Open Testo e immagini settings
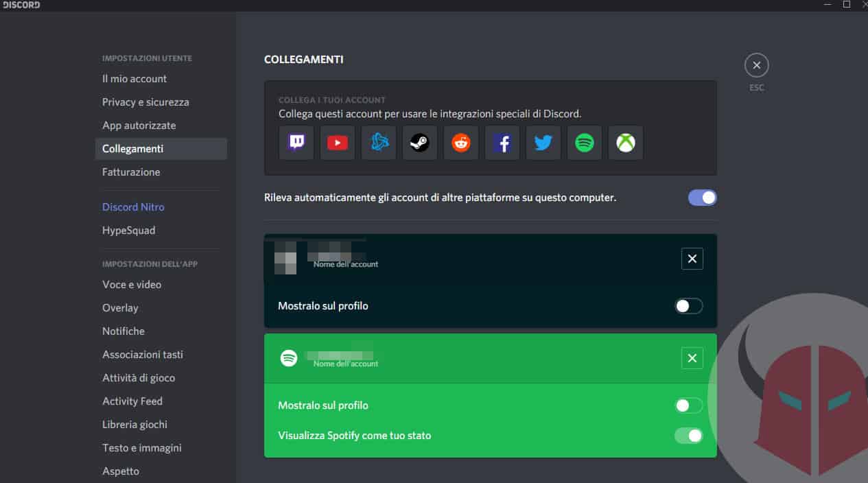This screenshot has height=483, width=868. [x=161, y=448]
